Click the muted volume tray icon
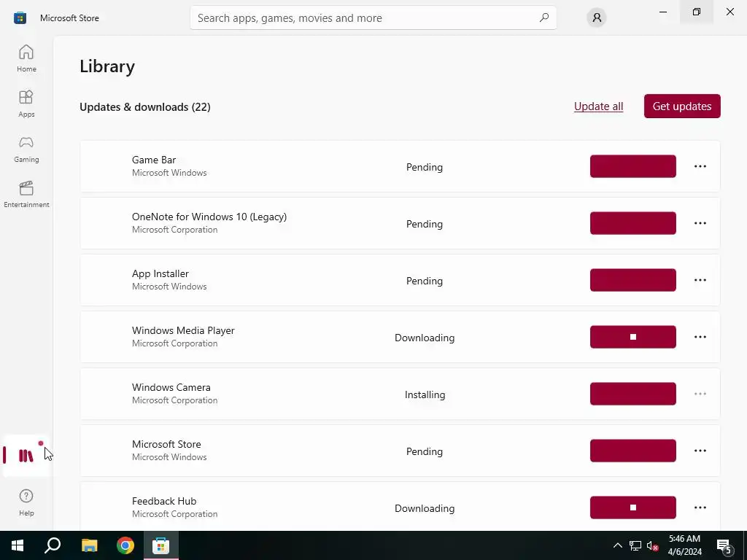747x560 pixels. point(652,545)
